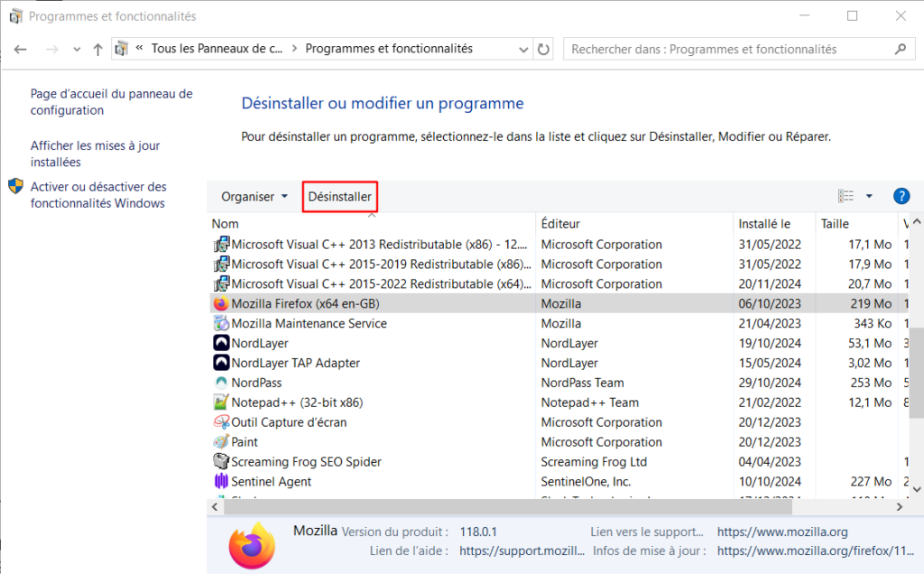Click the NordPass Team publisher cell
Screen dimensions: 924x574
pyautogui.click(x=582, y=383)
